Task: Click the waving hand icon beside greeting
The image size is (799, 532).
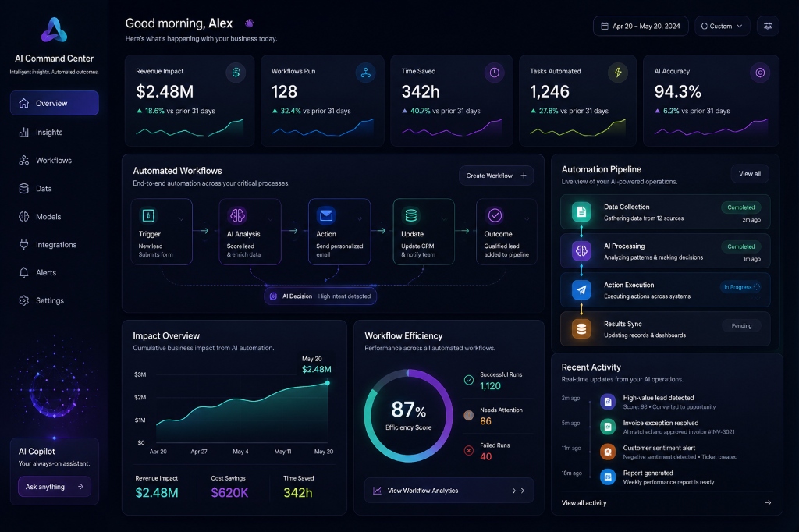Action: click(x=249, y=23)
